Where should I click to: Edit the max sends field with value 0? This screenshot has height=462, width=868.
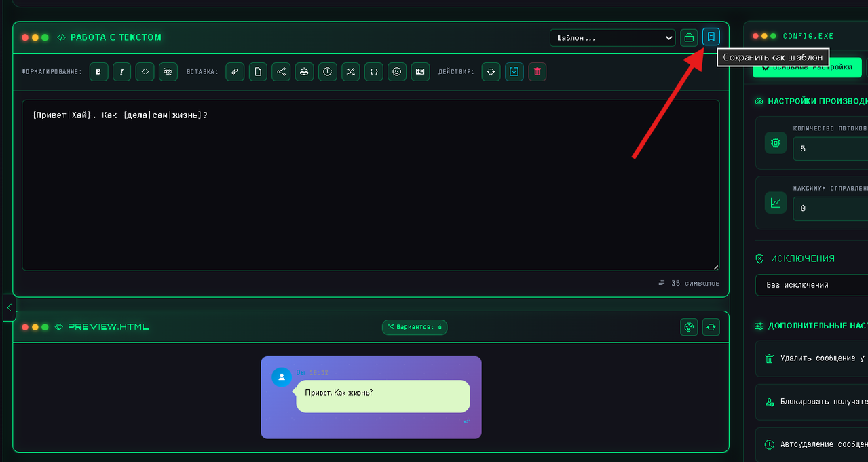831,208
